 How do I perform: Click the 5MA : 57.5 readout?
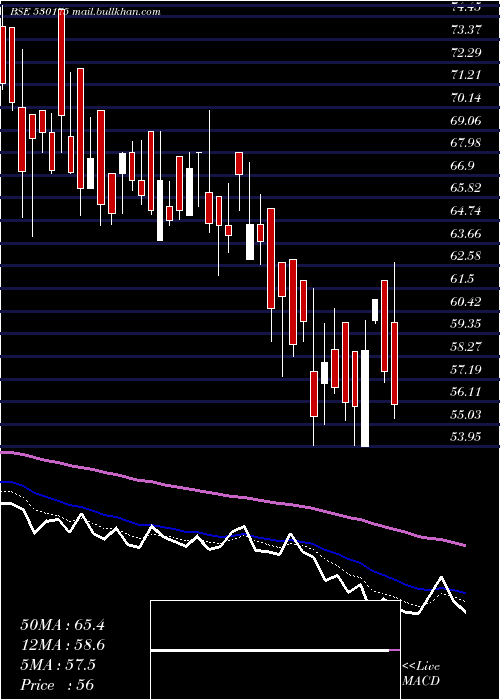click(58, 665)
